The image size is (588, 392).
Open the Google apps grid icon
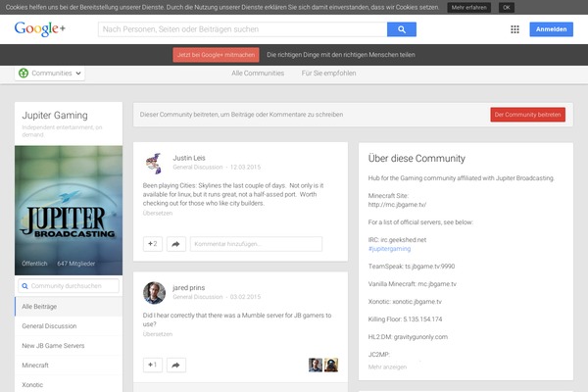coord(514,29)
